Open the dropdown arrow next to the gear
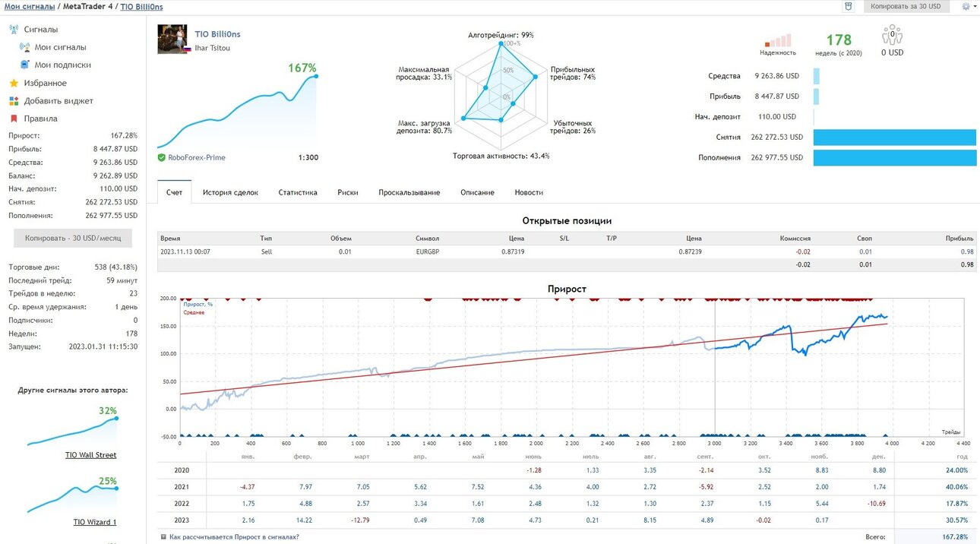Image resolution: width=980 pixels, height=544 pixels. click(x=975, y=6)
